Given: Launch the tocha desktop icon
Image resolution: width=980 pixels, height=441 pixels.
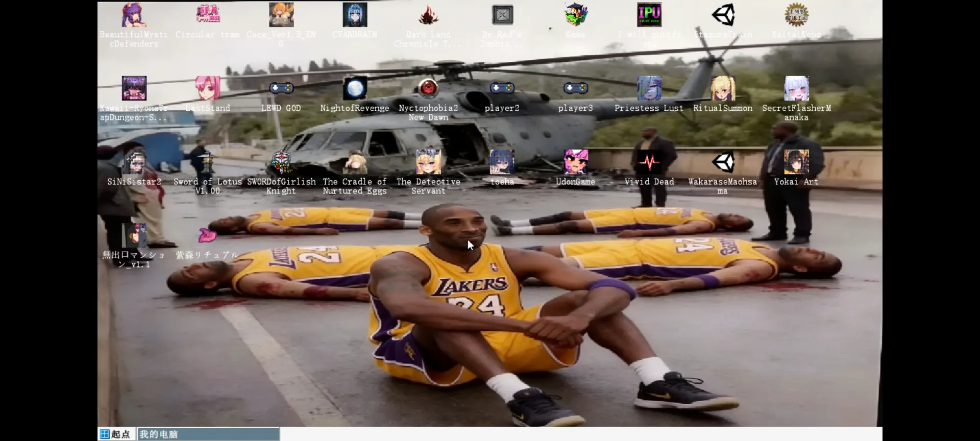Looking at the screenshot, I should (502, 162).
